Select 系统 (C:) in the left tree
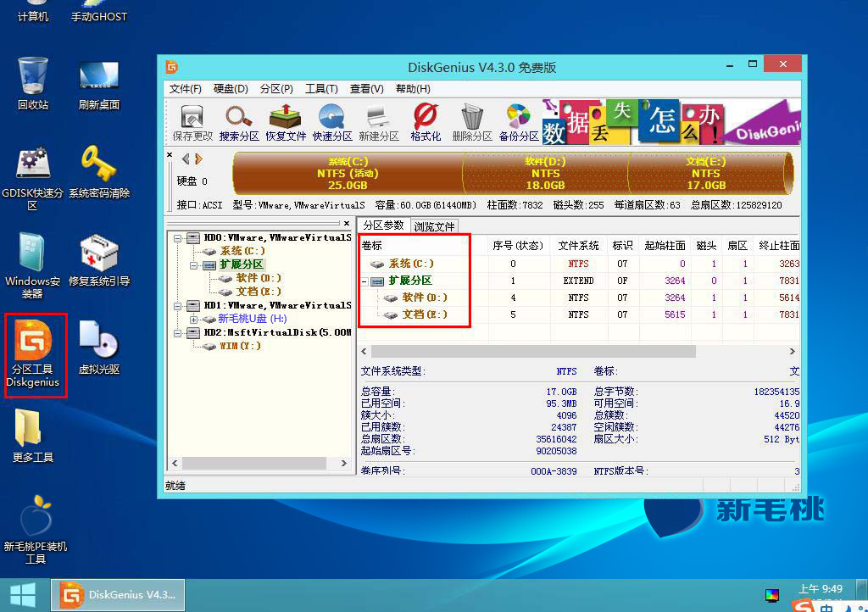Viewport: 868px width, 612px height. [x=242, y=251]
